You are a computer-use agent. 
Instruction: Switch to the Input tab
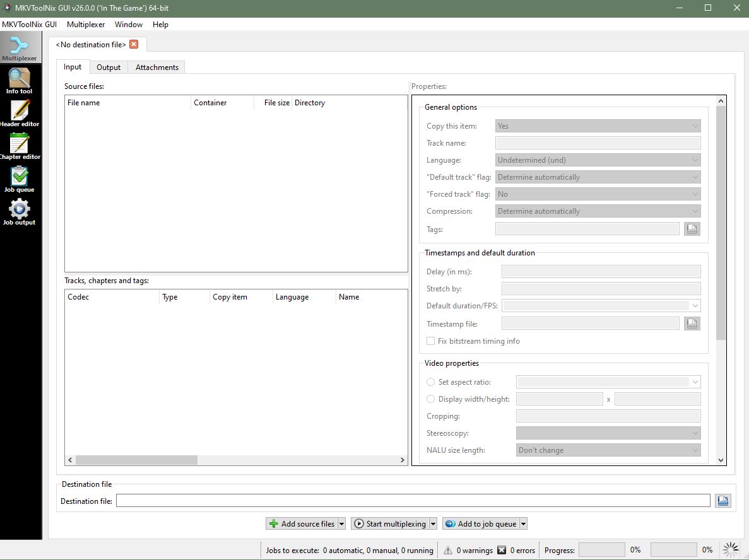coord(73,67)
